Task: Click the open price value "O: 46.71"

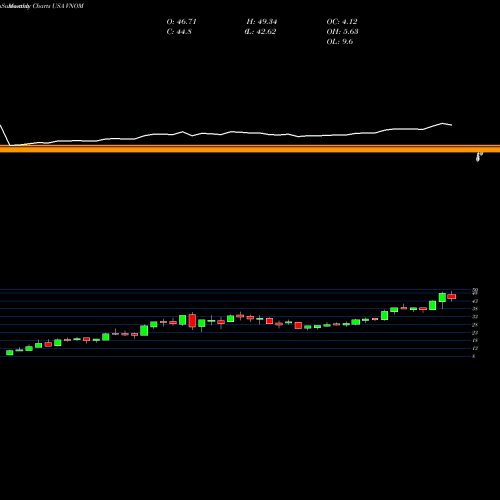Action: (181, 22)
